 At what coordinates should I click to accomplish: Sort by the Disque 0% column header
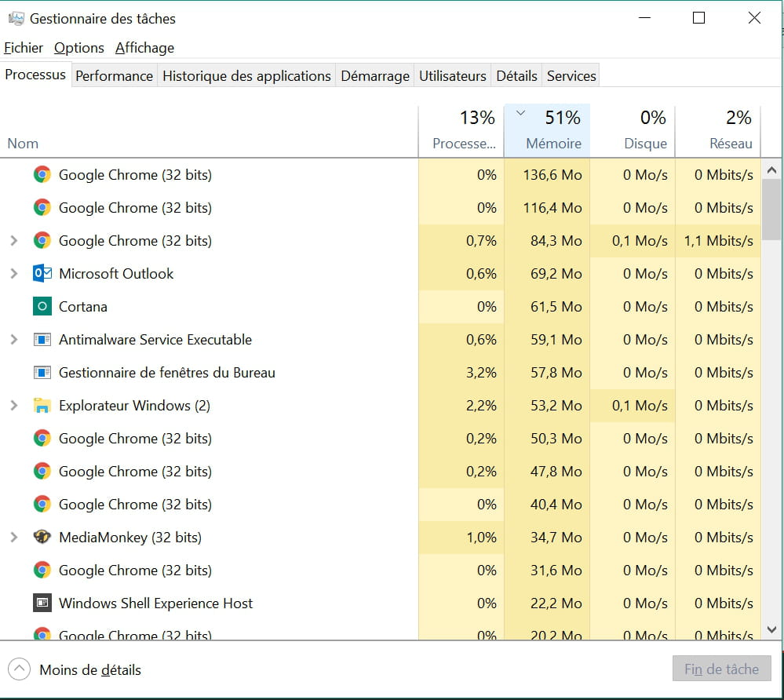click(633, 131)
